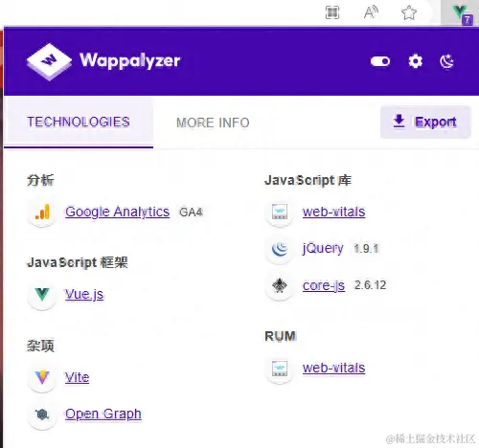Click the GA4 version label
Image resolution: width=479 pixels, height=448 pixels.
[x=191, y=213]
